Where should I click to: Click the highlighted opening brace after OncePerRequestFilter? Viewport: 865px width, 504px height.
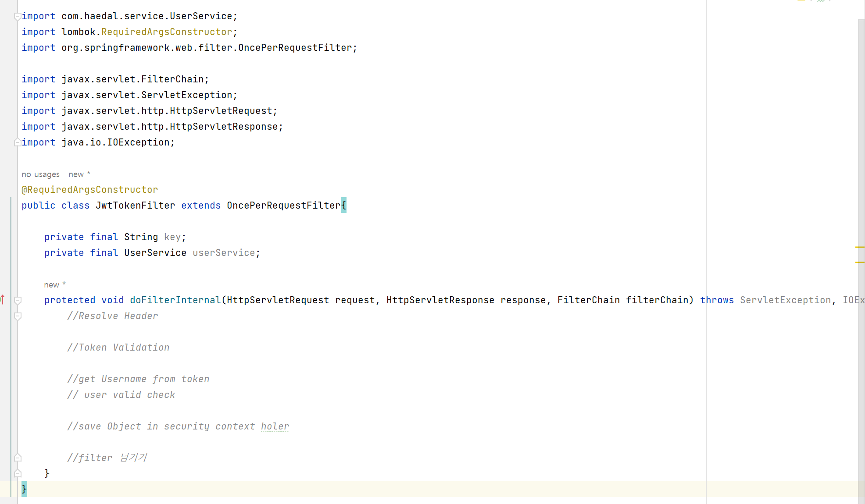coord(343,206)
